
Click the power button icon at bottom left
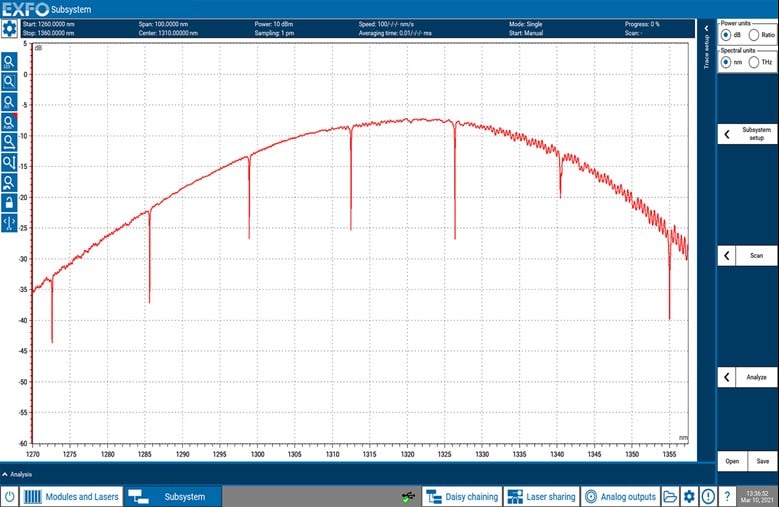point(9,496)
